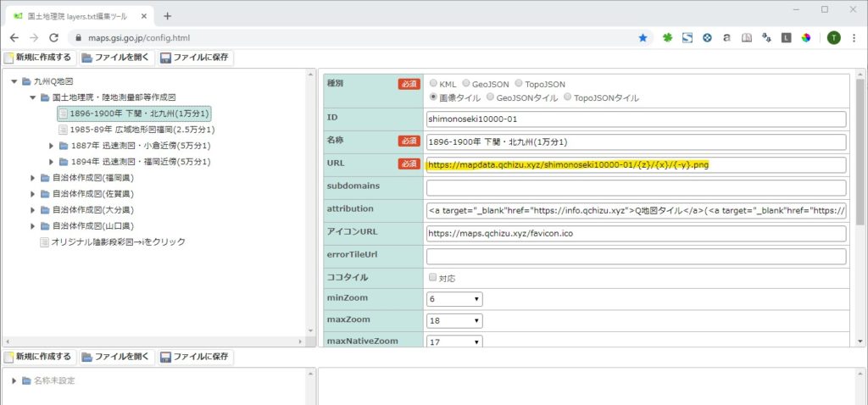This screenshot has width=868, height=405.
Task: Click the bookmark star icon in address bar
Action: [x=643, y=38]
